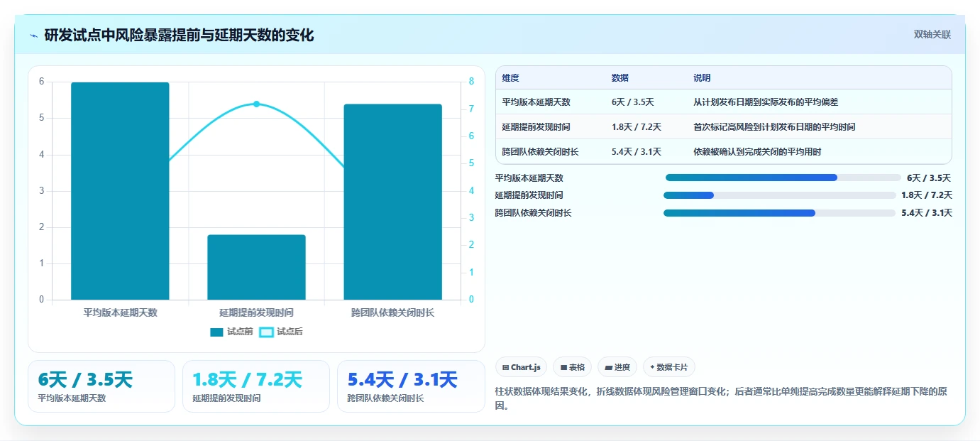The height and width of the screenshot is (441, 980).
Task: Click the 跨团队依赖关闭时长 bar in chart
Action: point(392,202)
